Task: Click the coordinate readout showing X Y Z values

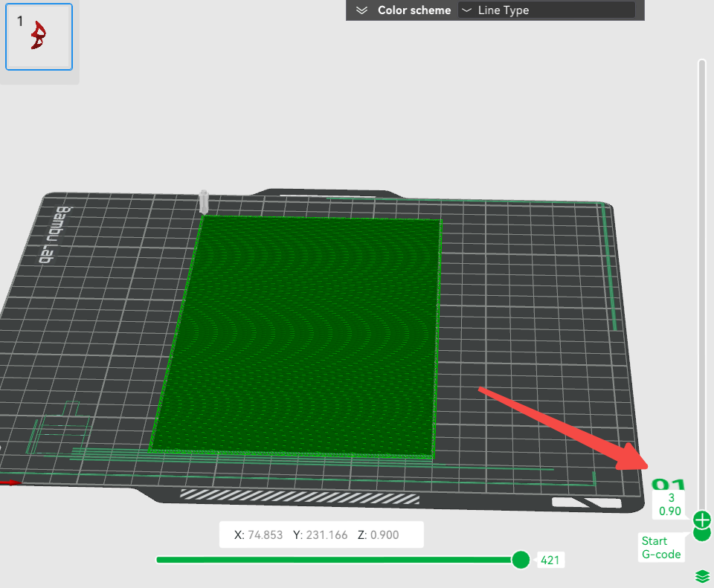Action: pyautogui.click(x=320, y=534)
